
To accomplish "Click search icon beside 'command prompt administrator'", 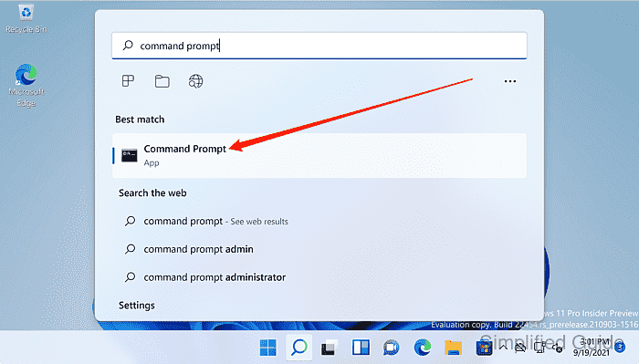I will [x=130, y=277].
